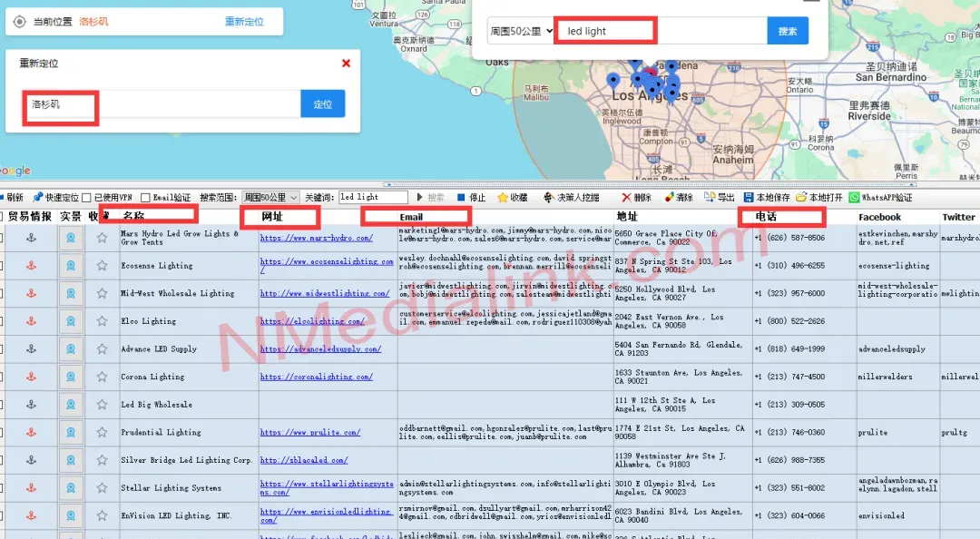This screenshot has height=539, width=980.
Task: Click the location input containing 洛杉矶
Action: coord(162,103)
